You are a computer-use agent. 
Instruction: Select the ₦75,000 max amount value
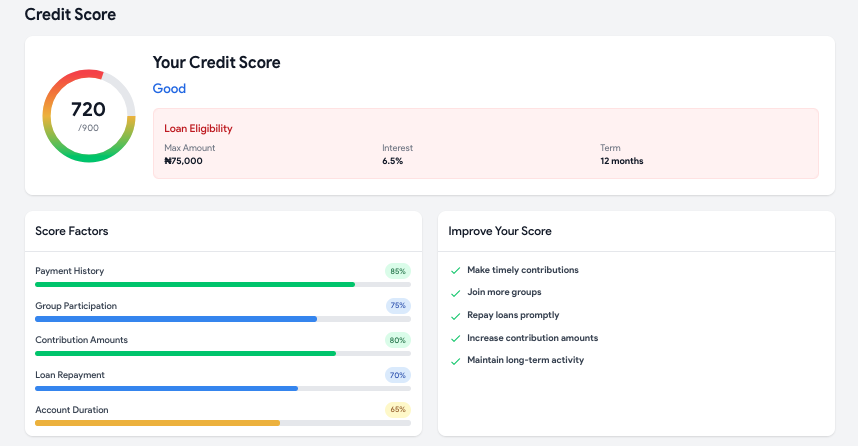(183, 161)
